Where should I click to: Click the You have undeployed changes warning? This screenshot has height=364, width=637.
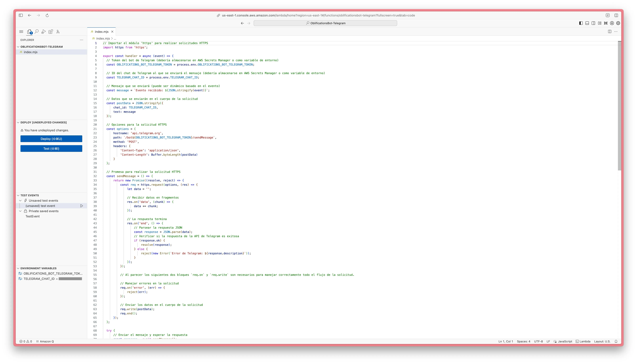pyautogui.click(x=45, y=130)
